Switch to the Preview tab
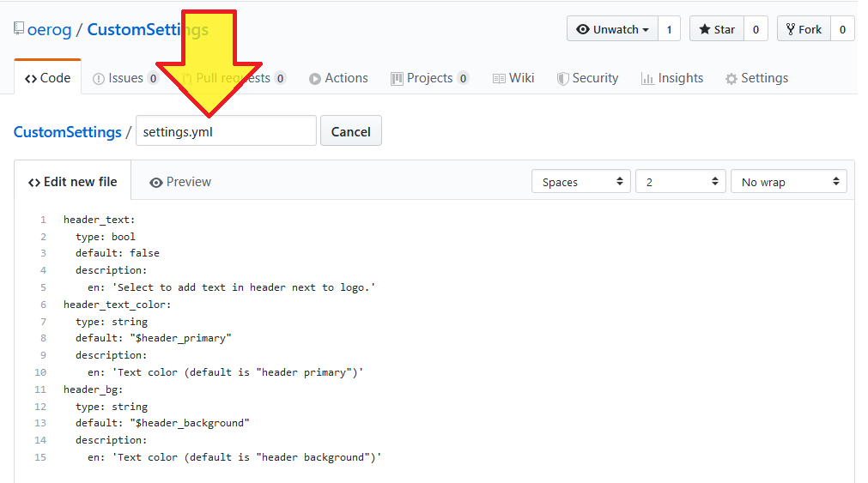Screen dimensions: 868x483 point(180,182)
